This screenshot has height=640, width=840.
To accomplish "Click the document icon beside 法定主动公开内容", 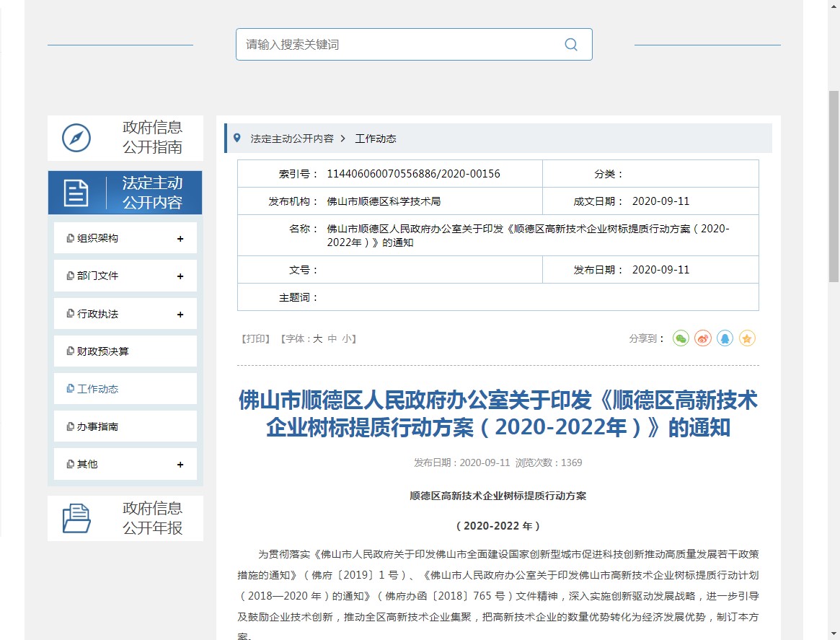I will click(76, 193).
